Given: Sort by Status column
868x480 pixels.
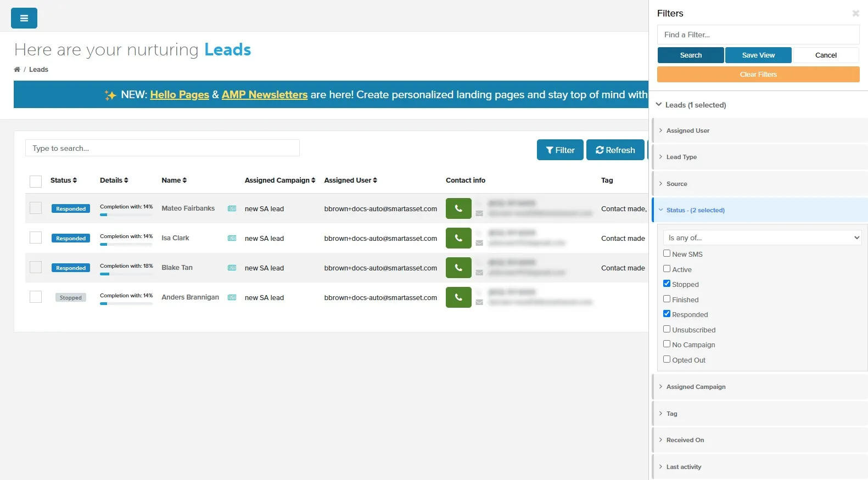Looking at the screenshot, I should pyautogui.click(x=64, y=180).
